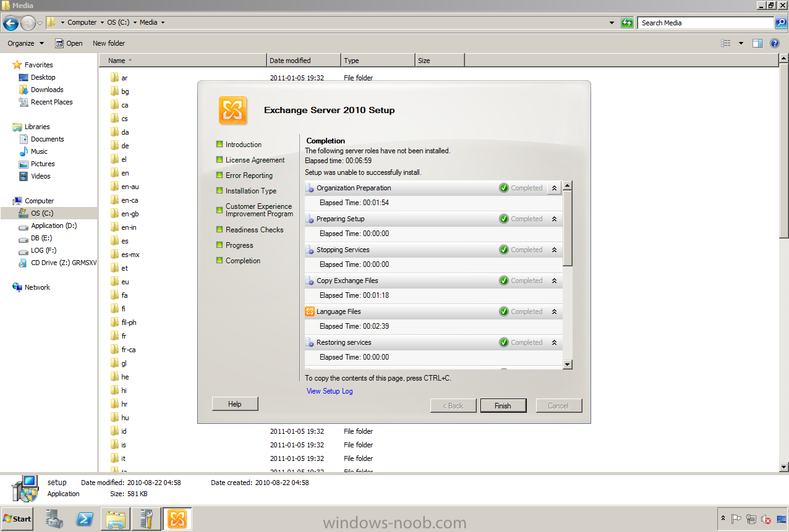Refresh the Media folder view
Image resolution: width=789 pixels, height=532 pixels.
pyautogui.click(x=627, y=23)
